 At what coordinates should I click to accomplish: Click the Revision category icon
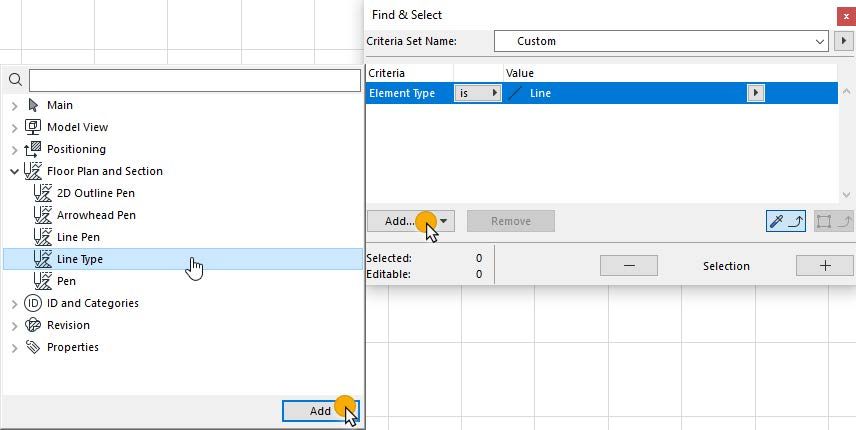click(33, 325)
